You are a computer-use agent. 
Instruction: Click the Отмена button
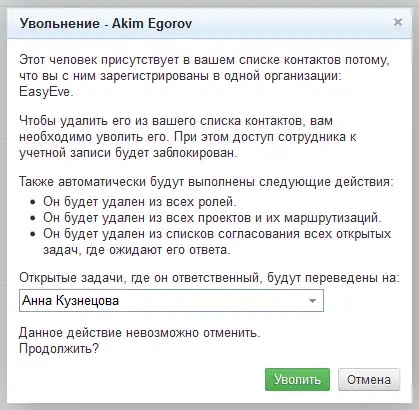click(x=369, y=379)
